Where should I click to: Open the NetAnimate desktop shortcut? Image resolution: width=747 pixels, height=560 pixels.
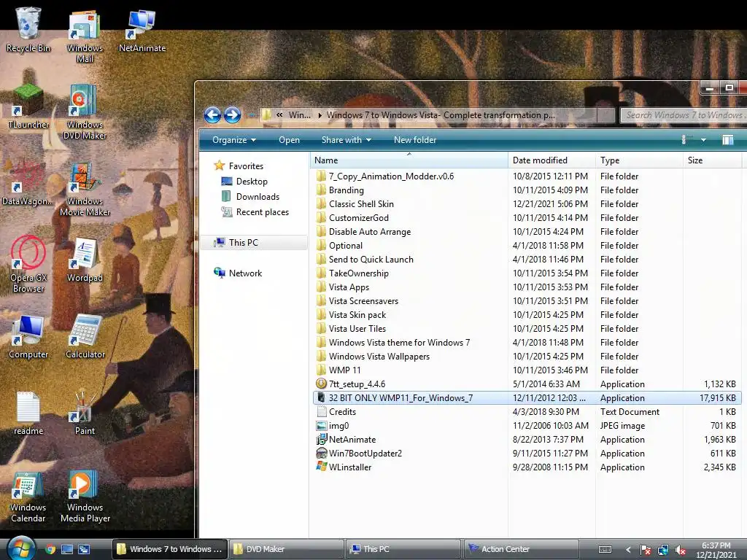coord(142,31)
